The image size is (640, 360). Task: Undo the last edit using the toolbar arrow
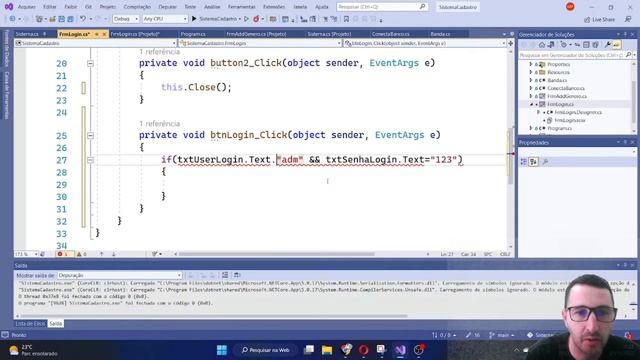pos(83,19)
